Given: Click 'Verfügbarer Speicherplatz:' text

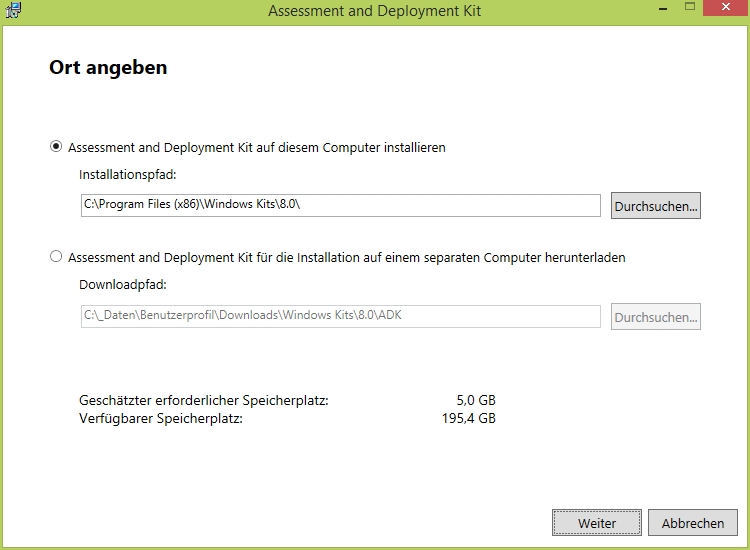Looking at the screenshot, I should (161, 418).
